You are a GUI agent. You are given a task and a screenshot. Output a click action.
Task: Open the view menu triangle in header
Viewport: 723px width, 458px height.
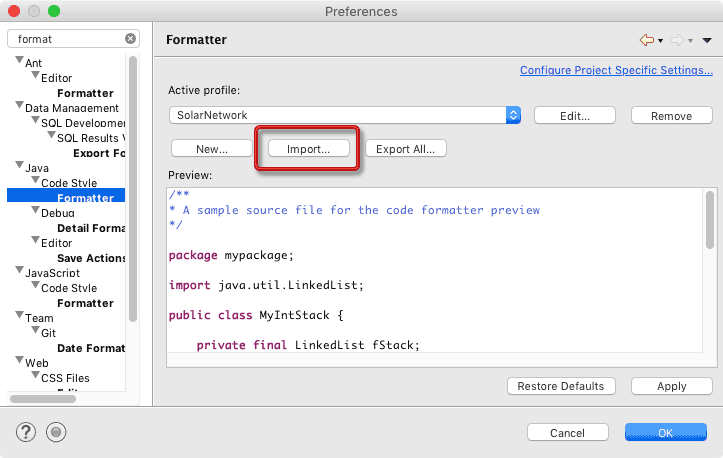pos(707,40)
